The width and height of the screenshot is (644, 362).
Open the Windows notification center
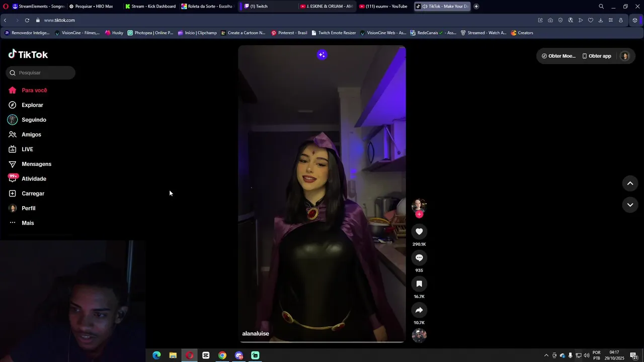click(x=634, y=355)
